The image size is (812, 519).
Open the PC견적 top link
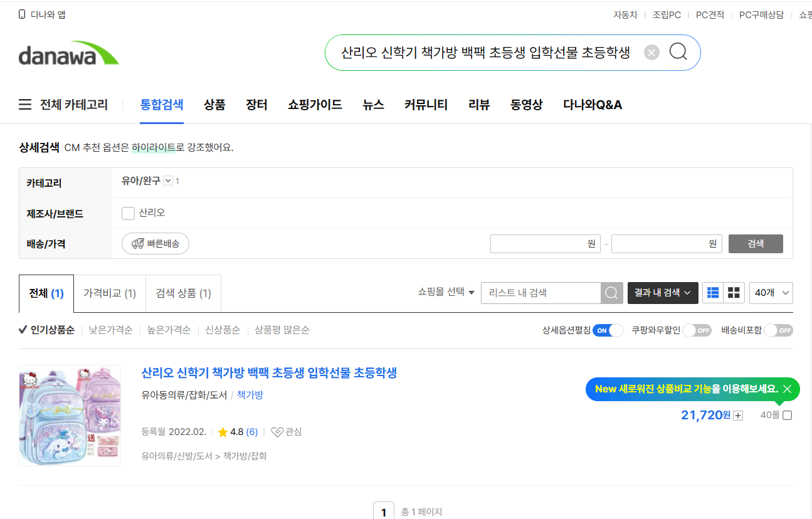[x=710, y=14]
